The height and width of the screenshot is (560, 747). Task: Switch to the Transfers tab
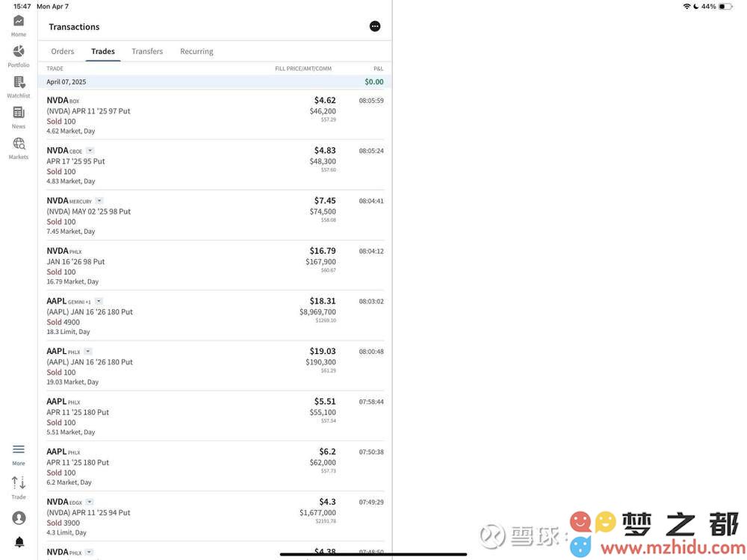pyautogui.click(x=147, y=51)
